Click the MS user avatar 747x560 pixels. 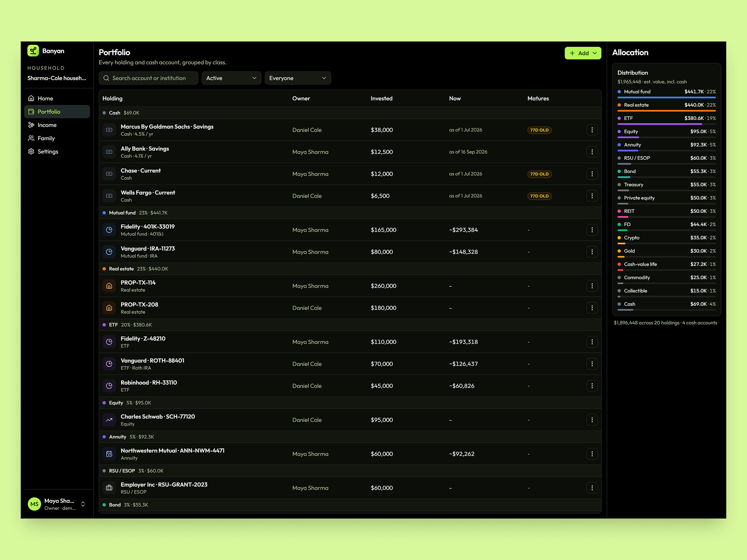pos(34,504)
